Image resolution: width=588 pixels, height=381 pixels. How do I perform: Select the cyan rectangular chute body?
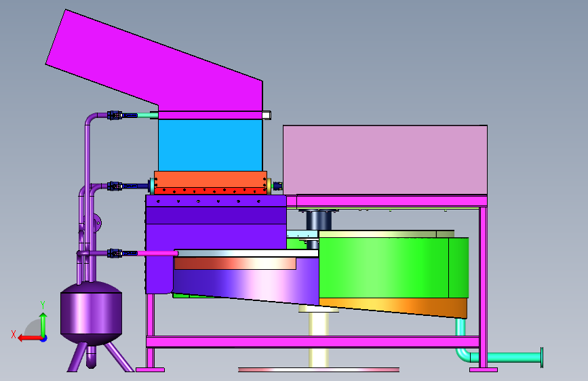(210, 145)
